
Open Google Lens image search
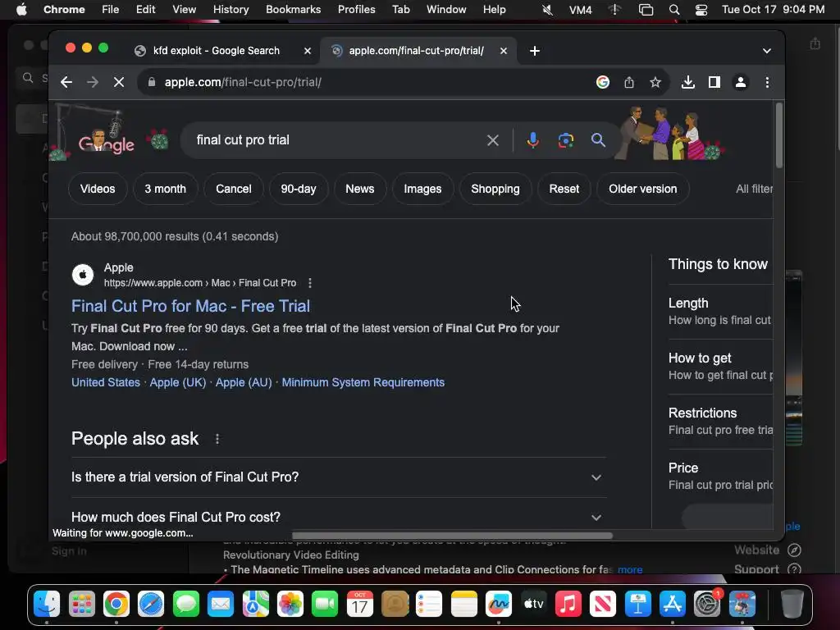[x=566, y=140]
